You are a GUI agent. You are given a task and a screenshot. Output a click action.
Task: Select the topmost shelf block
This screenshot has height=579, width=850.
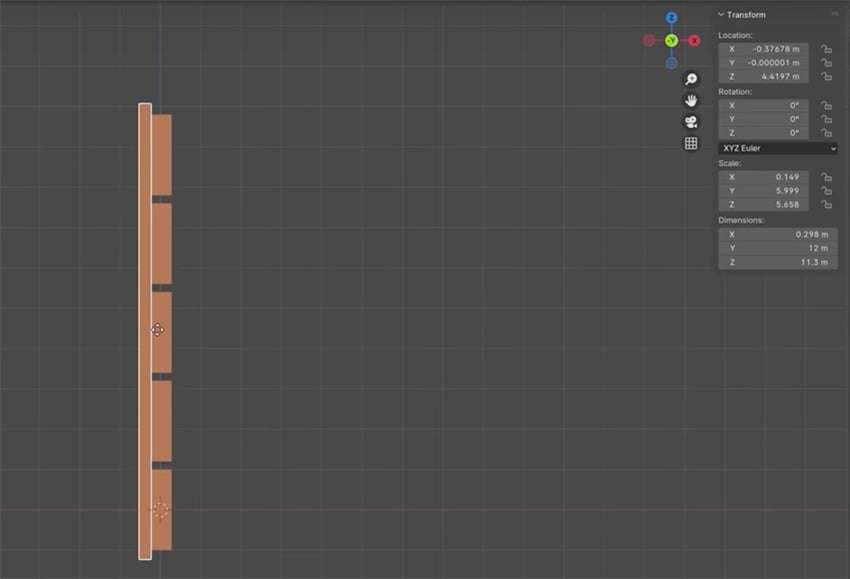[162, 155]
